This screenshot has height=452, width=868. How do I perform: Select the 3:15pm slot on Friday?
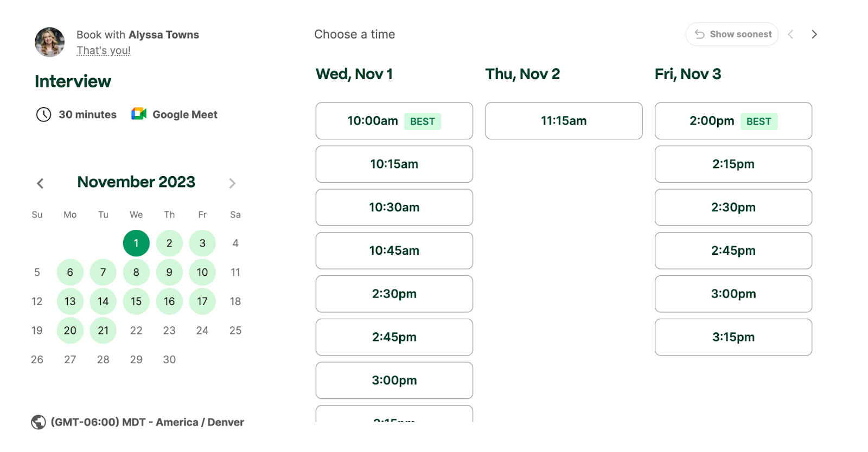click(x=733, y=337)
